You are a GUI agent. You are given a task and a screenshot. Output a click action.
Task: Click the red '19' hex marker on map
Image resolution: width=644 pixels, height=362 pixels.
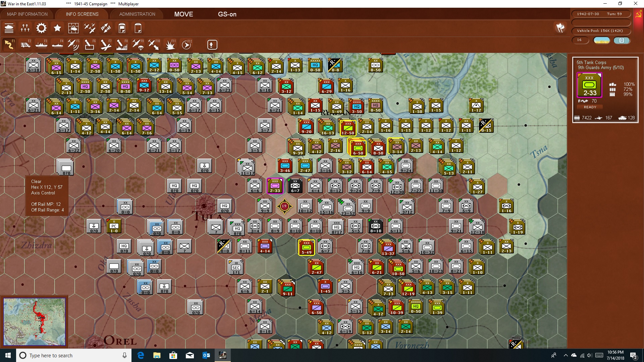click(x=284, y=206)
